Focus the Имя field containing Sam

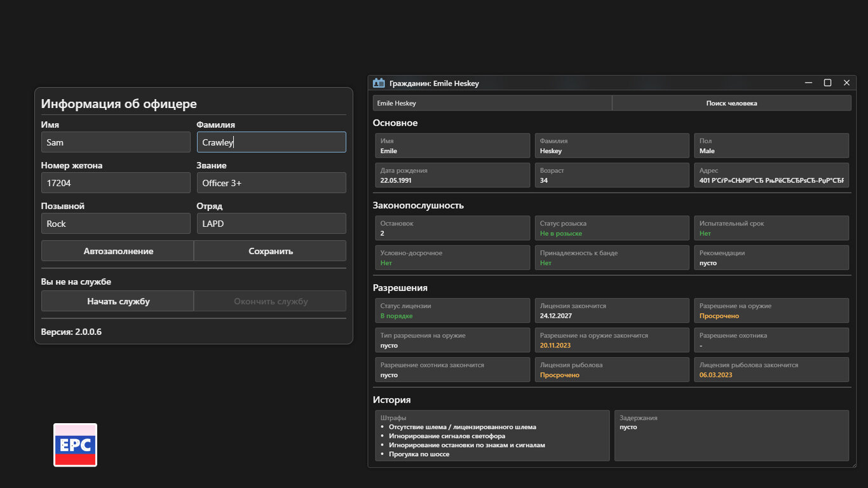(x=116, y=142)
